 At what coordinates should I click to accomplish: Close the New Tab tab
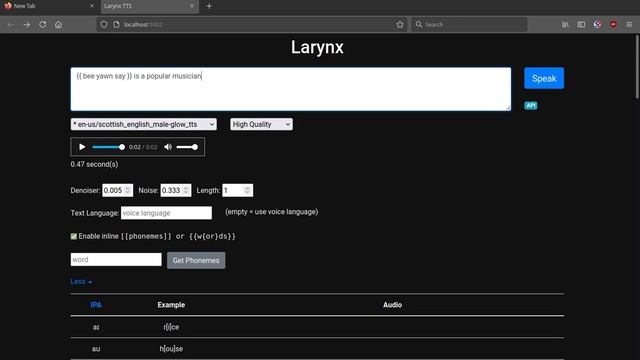coord(92,6)
